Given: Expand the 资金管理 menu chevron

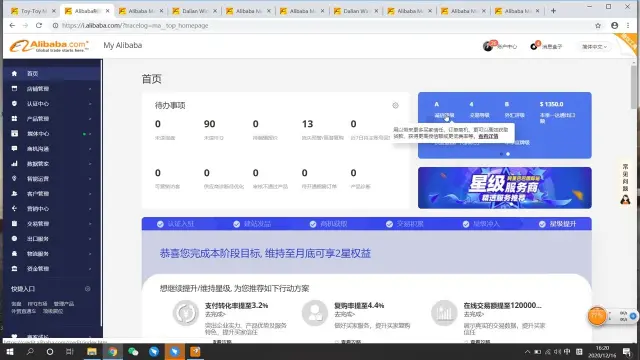Looking at the screenshot, I should [x=90, y=269].
